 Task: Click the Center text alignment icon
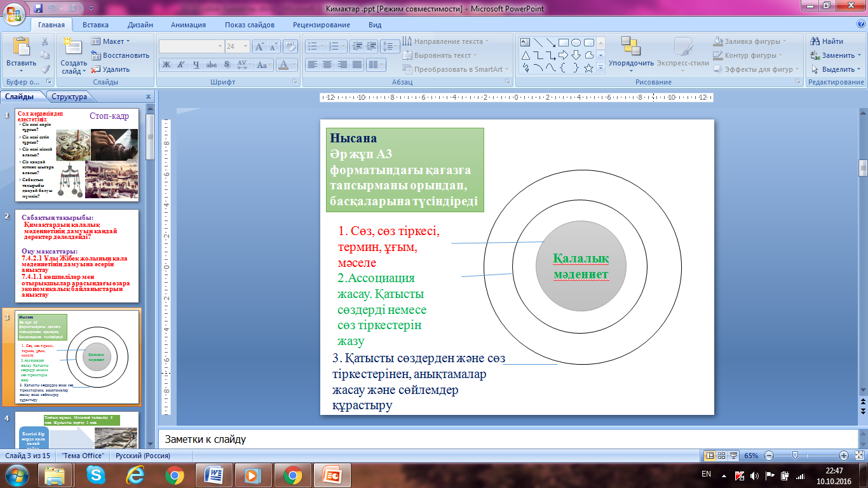(327, 64)
